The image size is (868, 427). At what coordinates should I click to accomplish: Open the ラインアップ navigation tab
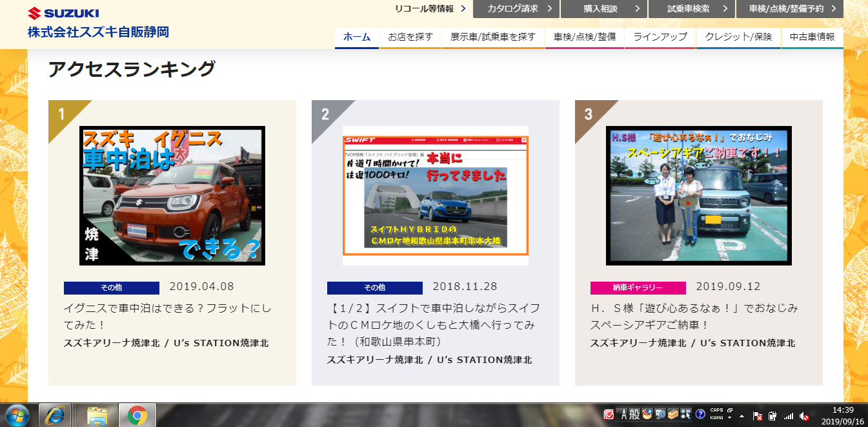click(660, 37)
